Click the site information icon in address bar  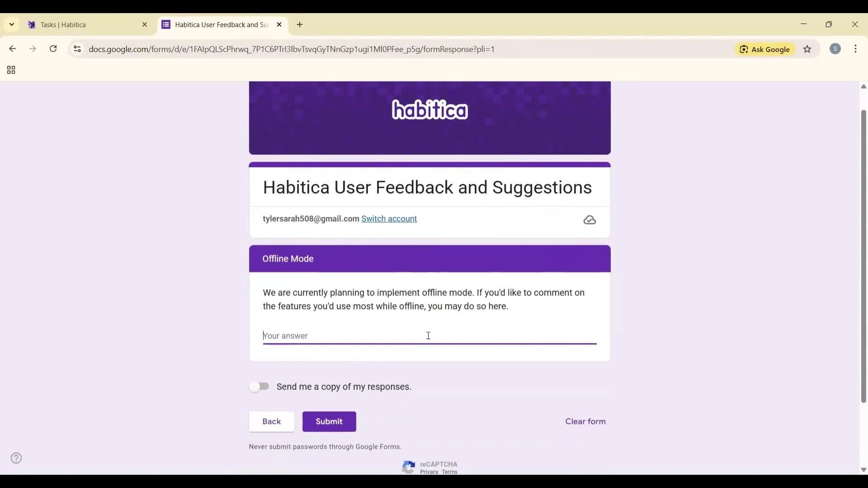(77, 49)
